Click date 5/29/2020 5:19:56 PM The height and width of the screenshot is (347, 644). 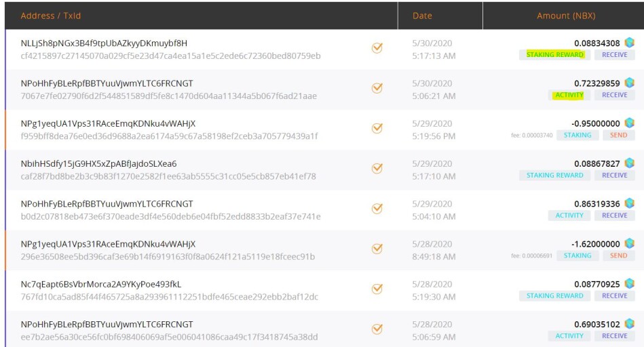[x=434, y=129]
